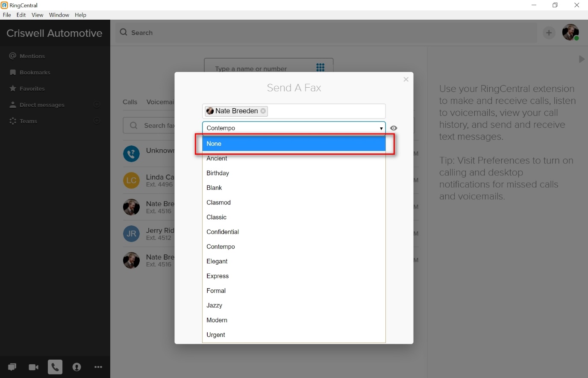Select Elegant cover page option
This screenshot has height=378, width=588.
(294, 261)
